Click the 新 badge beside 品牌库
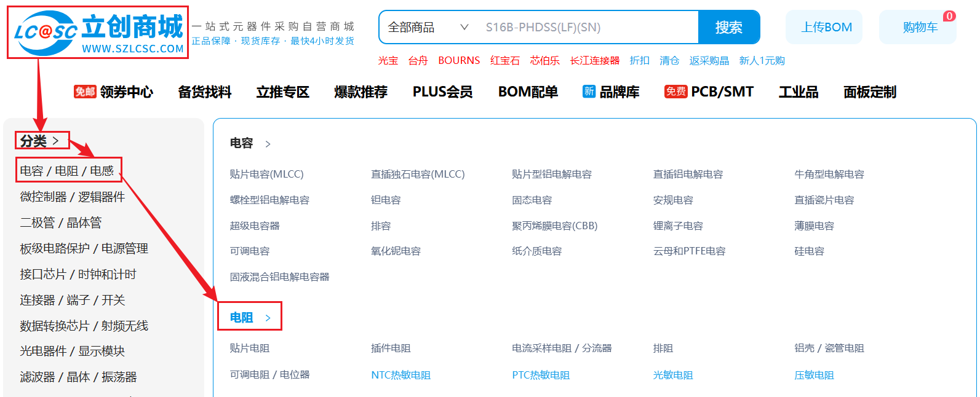The image size is (980, 397). (x=589, y=92)
